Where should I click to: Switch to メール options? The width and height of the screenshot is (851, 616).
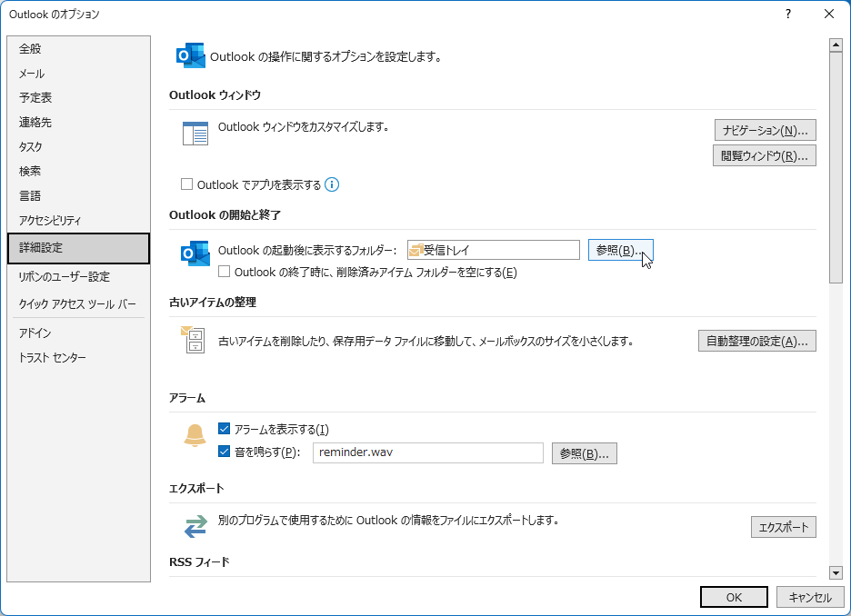click(79, 74)
